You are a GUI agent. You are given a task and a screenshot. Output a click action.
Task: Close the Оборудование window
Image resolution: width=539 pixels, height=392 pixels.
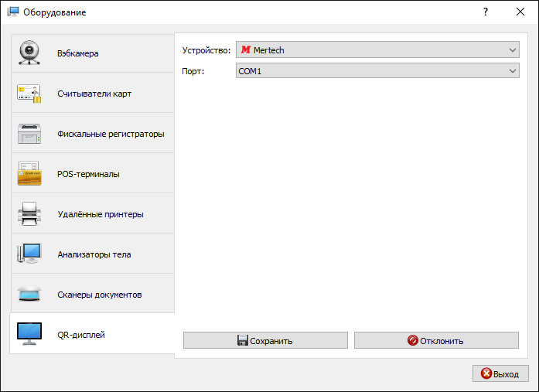click(x=520, y=12)
